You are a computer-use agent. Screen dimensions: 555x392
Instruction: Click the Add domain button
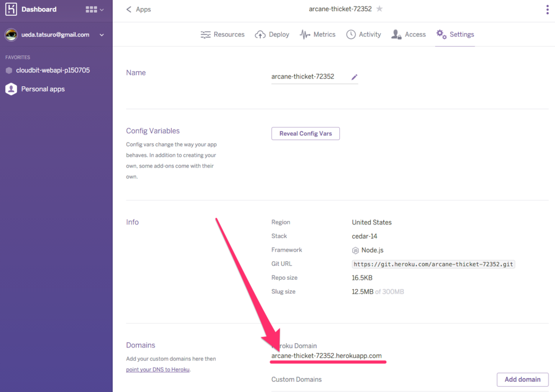(522, 380)
